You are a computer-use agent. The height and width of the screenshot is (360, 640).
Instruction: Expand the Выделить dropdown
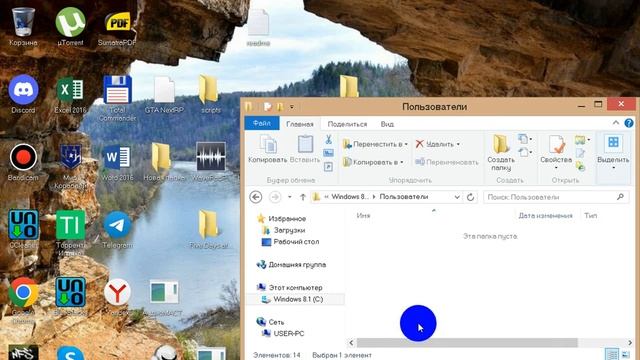point(613,168)
